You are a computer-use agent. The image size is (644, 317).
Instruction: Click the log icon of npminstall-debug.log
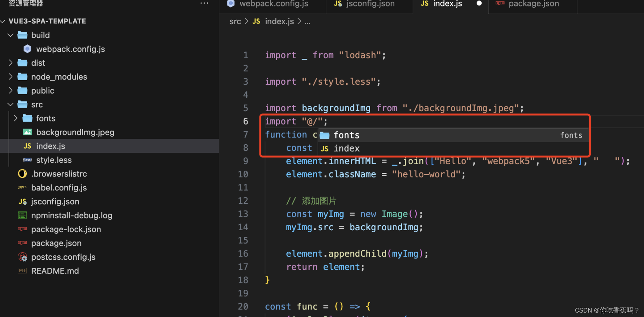pyautogui.click(x=22, y=215)
